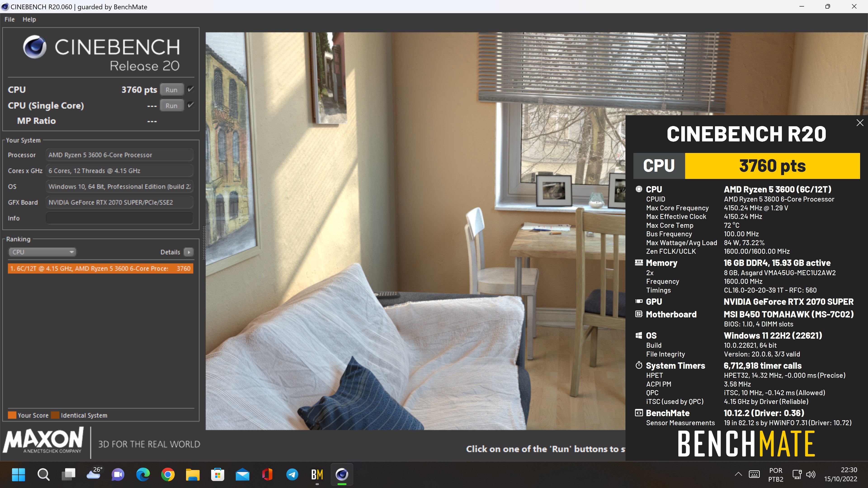Screen dimensions: 868x488
Task: Open the Ranking CPU dropdown
Action: tap(42, 252)
